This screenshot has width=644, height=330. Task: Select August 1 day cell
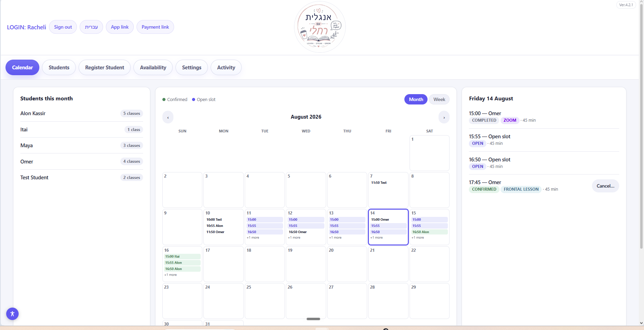pyautogui.click(x=429, y=153)
